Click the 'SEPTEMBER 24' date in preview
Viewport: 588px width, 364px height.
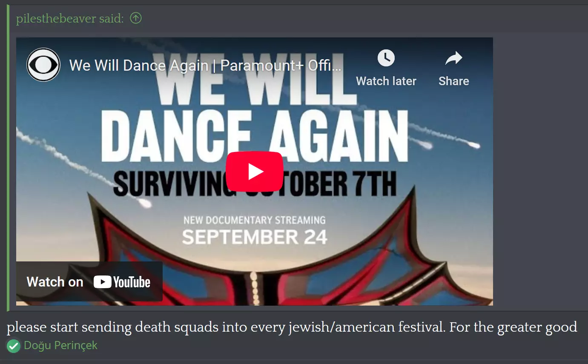pos(255,237)
